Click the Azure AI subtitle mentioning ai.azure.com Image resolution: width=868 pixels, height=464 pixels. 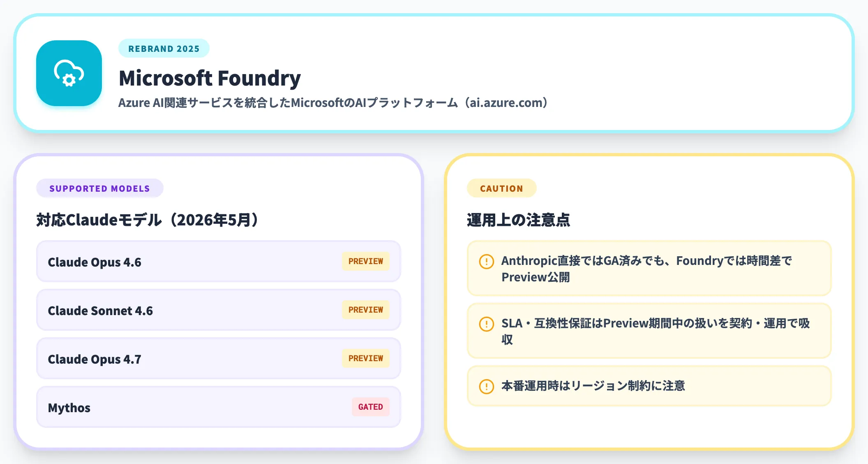[333, 102]
